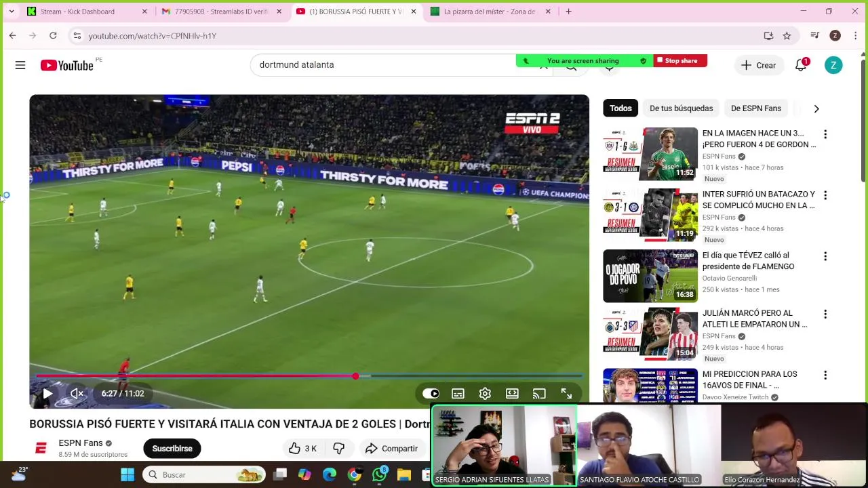Open options for JULIÁN MARCÓ video
Screen dimensions: 868x488
click(x=825, y=314)
